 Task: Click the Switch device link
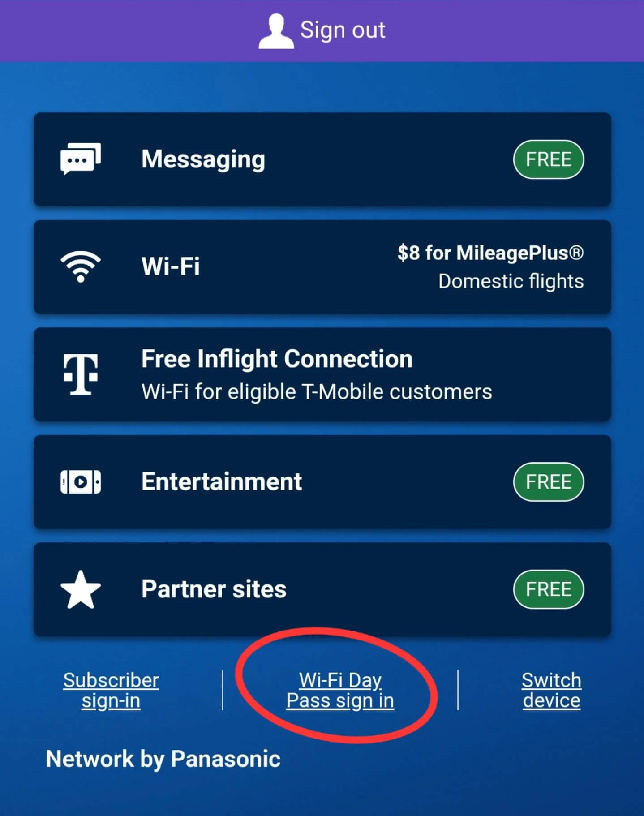(x=552, y=690)
